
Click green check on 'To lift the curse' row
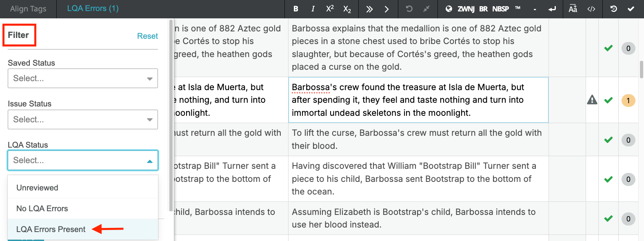(608, 140)
